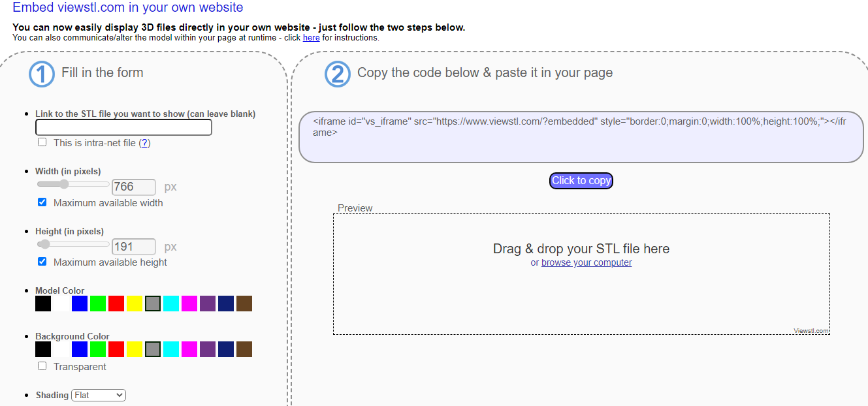Viewport: 868px width, 406px height.
Task: Select black as the Model Color
Action: coord(43,304)
